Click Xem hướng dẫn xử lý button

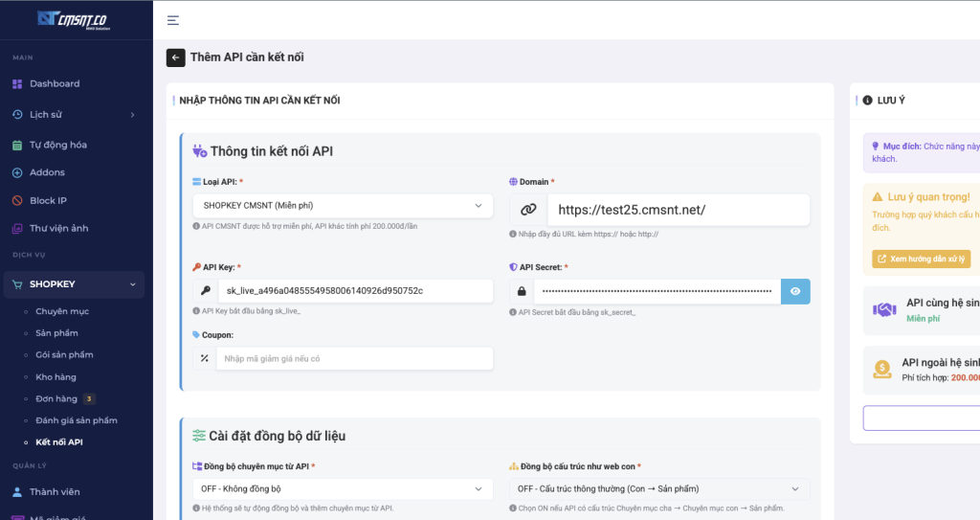pos(922,259)
